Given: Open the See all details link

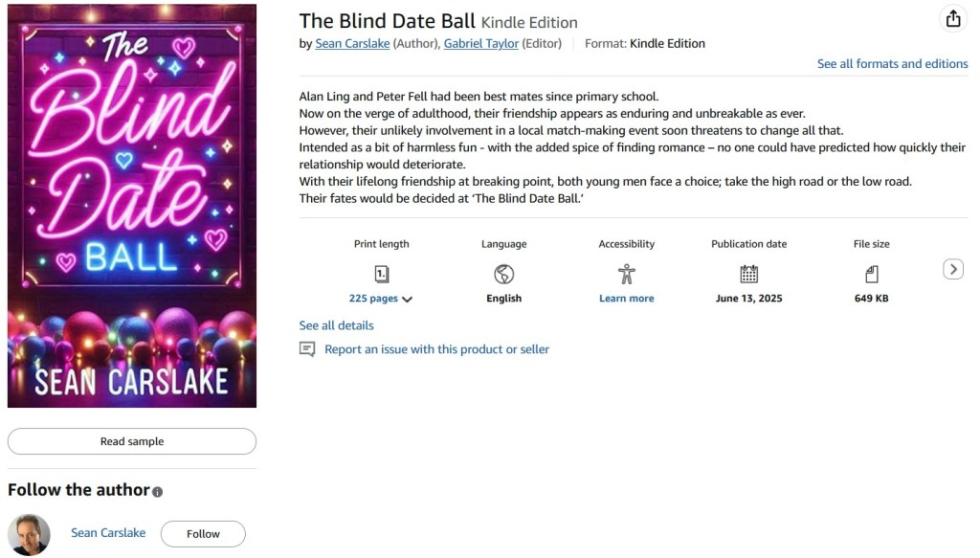Looking at the screenshot, I should click(336, 325).
